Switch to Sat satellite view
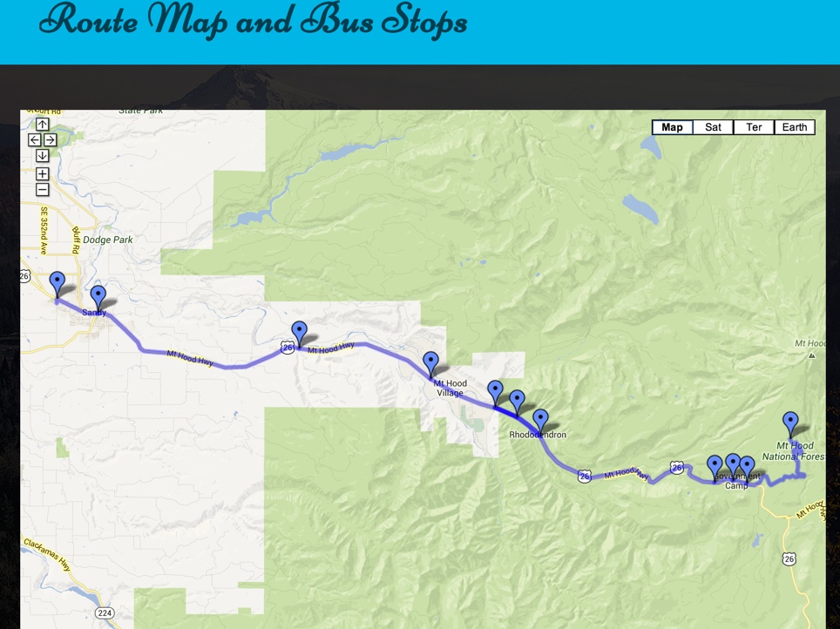The width and height of the screenshot is (840, 629). click(x=713, y=127)
